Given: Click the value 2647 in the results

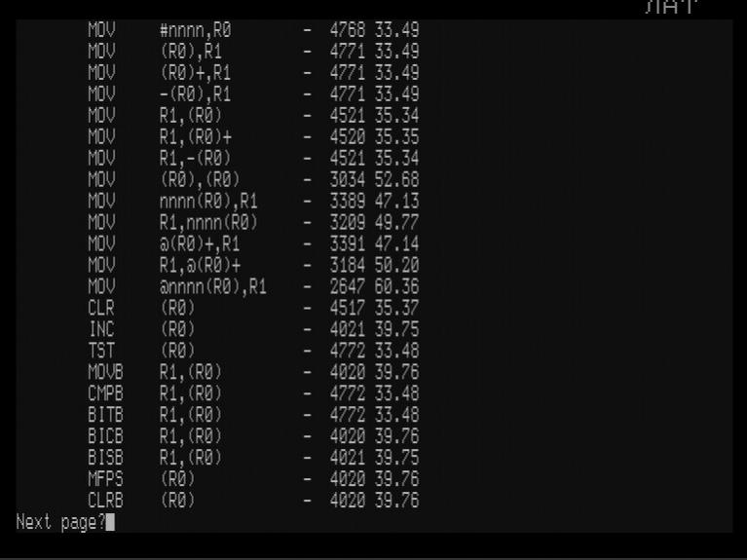Looking at the screenshot, I should pos(348,286).
